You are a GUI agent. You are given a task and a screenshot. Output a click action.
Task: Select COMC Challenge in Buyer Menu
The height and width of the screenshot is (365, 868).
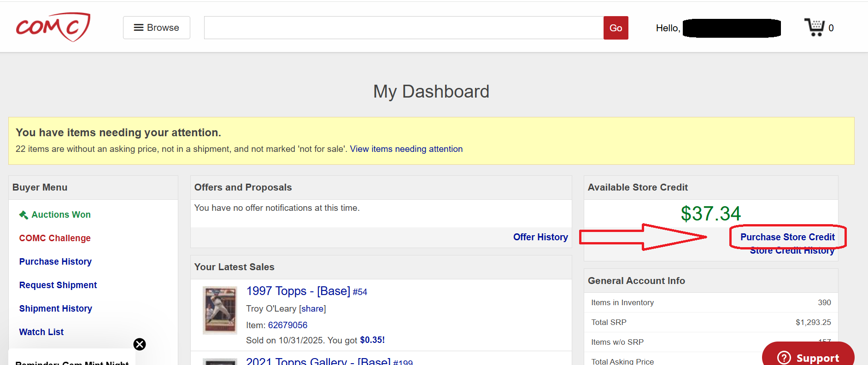click(55, 238)
